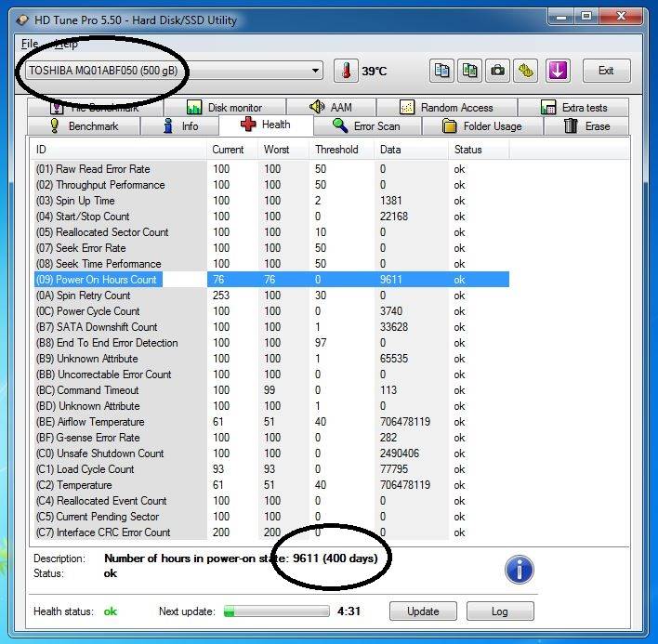Select the Uncorrectable Error Count row

(x=271, y=375)
